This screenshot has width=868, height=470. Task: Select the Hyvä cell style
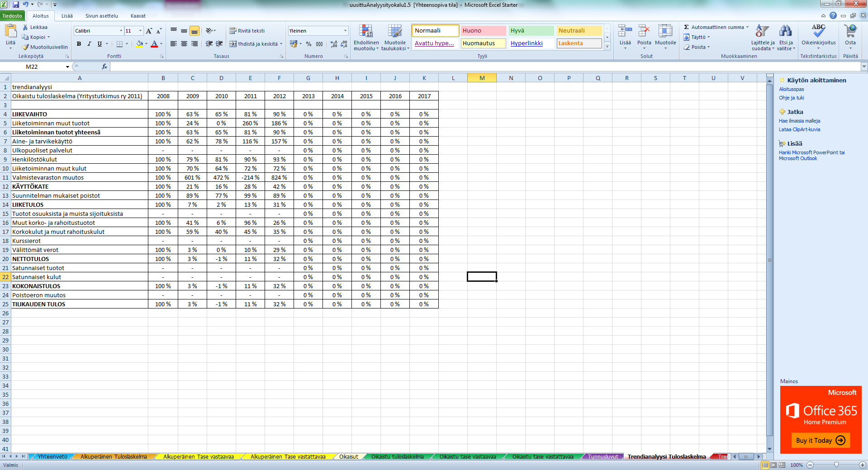(x=531, y=31)
